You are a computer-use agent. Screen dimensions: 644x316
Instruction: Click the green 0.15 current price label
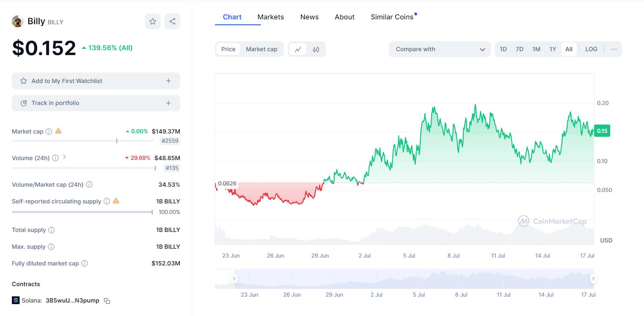[x=602, y=131]
